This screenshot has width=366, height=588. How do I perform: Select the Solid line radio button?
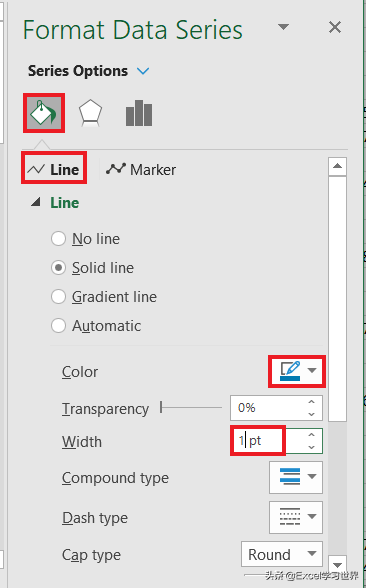58,268
